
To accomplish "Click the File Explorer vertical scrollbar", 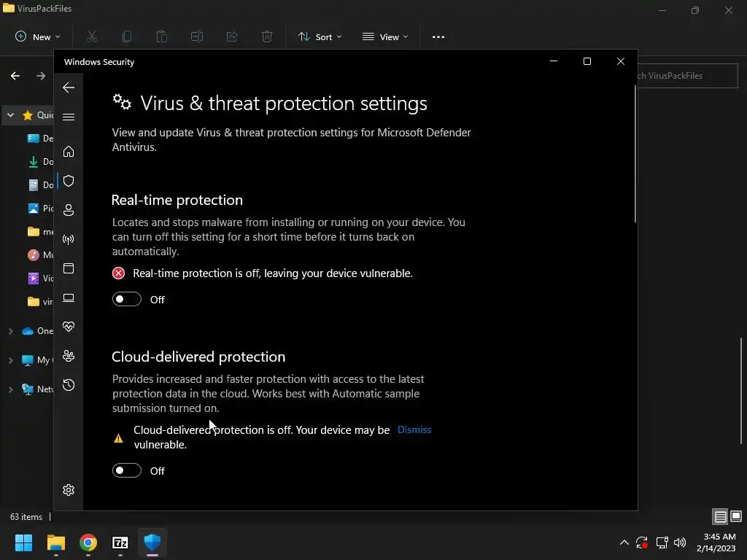I will (x=741, y=391).
